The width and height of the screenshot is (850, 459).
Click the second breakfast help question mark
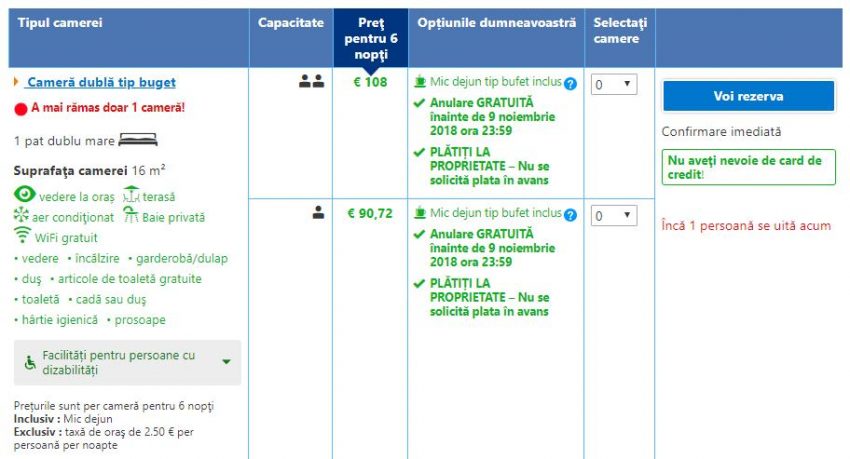click(x=570, y=214)
